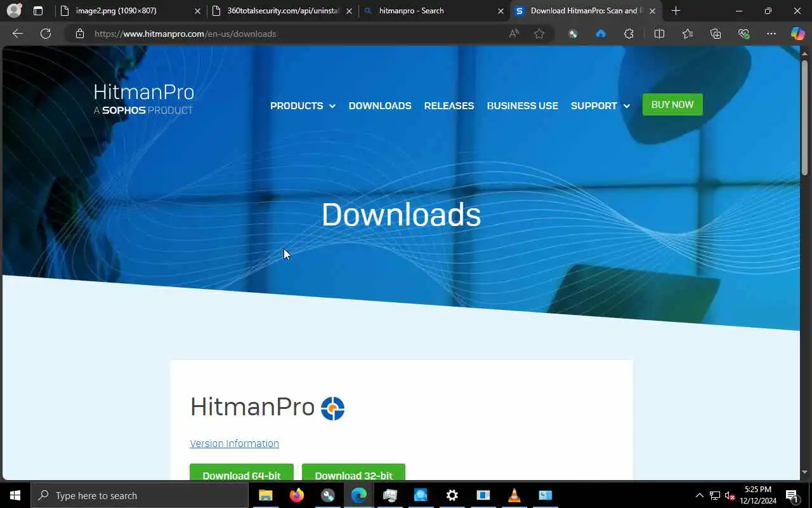View site information via the padlock icon
Viewport: 812px width, 508px height.
click(x=80, y=34)
